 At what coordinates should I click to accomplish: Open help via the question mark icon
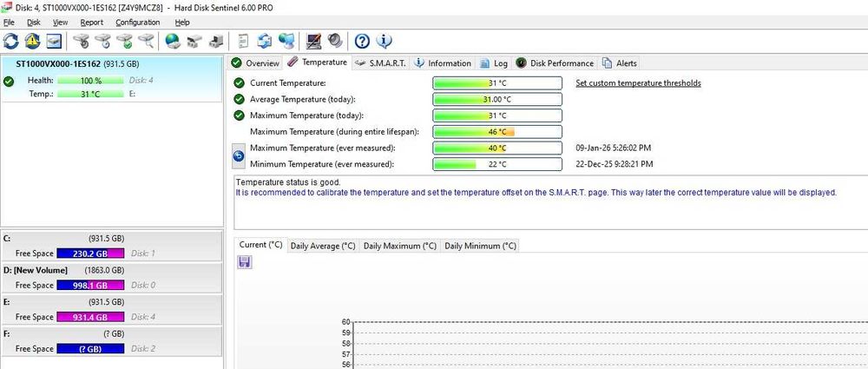pos(362,41)
